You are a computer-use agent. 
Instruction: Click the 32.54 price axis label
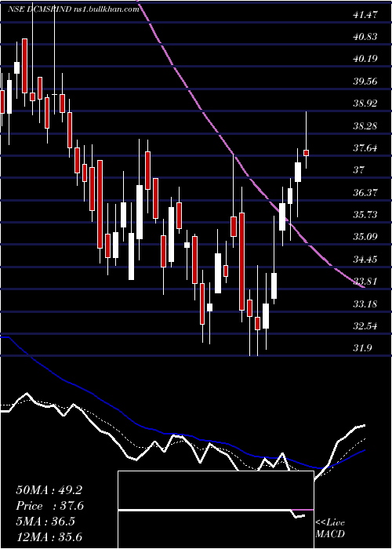[x=365, y=326]
